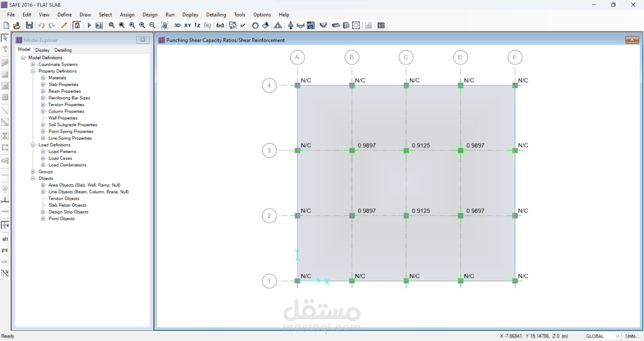Click the New Model icon

[x=6, y=25]
